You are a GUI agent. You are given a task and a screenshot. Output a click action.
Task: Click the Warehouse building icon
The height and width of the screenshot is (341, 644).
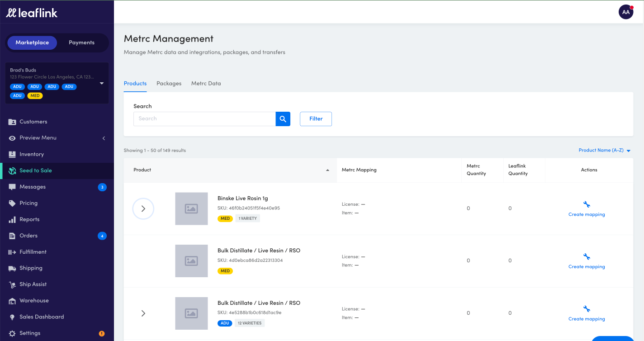coord(12,301)
